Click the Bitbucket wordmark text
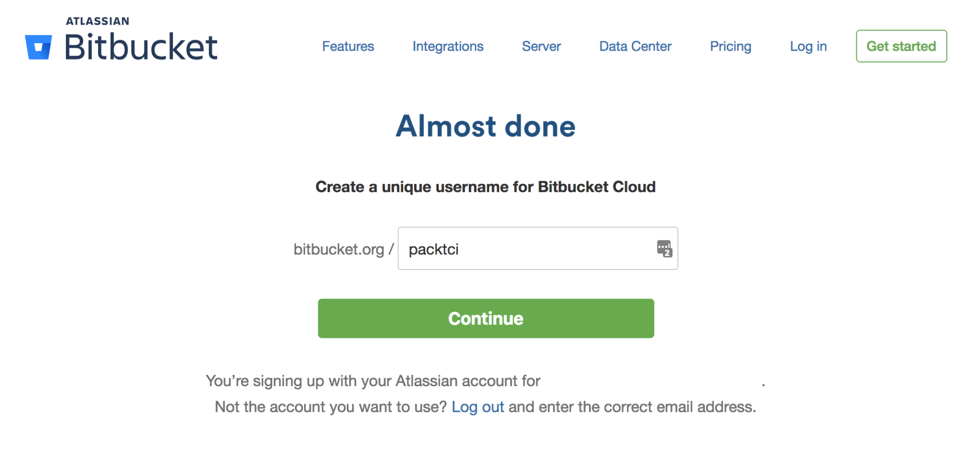The image size is (980, 463). (141, 47)
